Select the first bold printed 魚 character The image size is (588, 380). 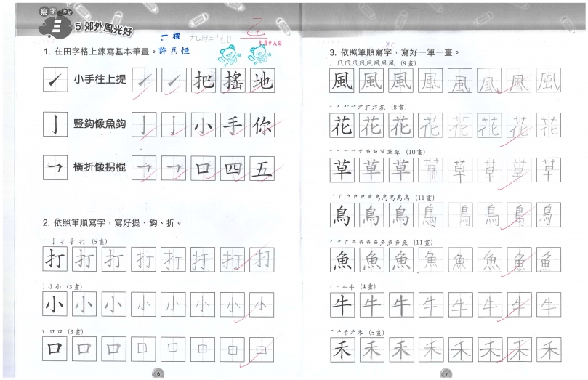(342, 259)
